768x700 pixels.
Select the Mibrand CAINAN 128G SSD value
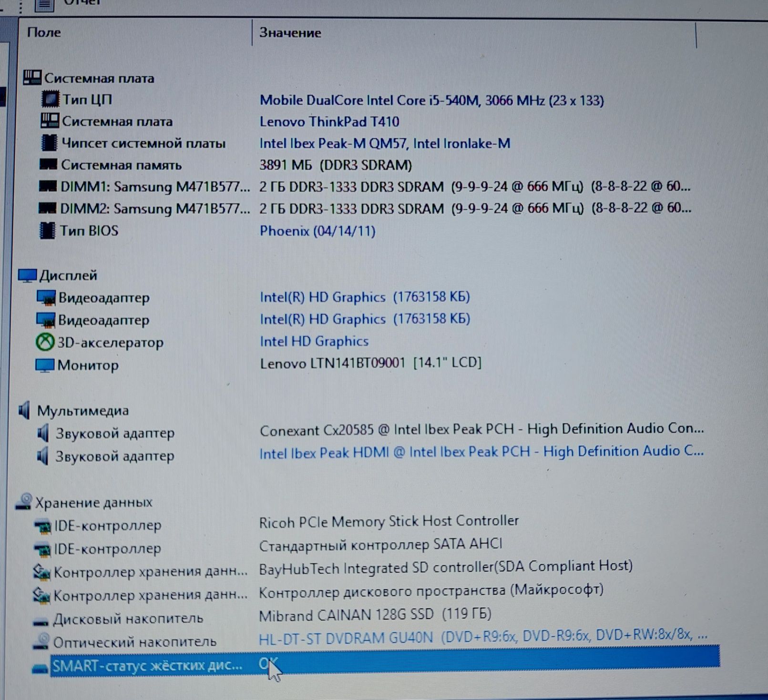[375, 615]
